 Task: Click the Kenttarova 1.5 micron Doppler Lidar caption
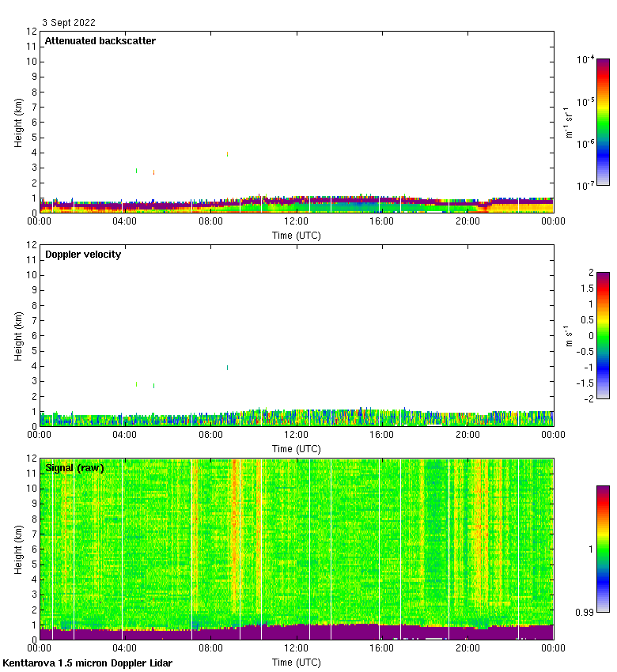[x=87, y=663]
